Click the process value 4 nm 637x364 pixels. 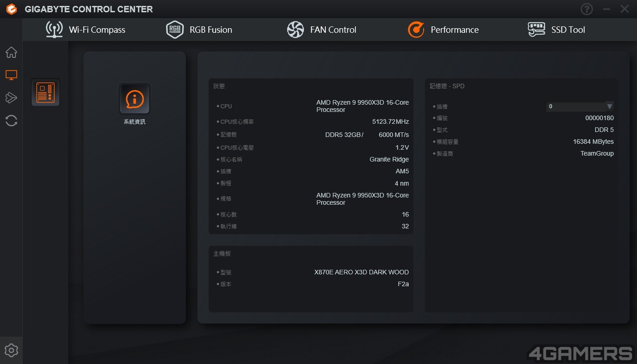click(x=402, y=183)
